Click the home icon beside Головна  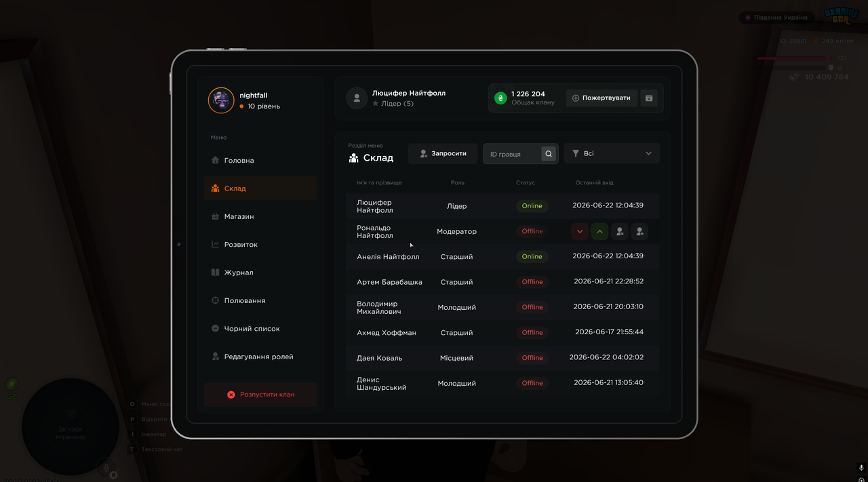click(215, 161)
